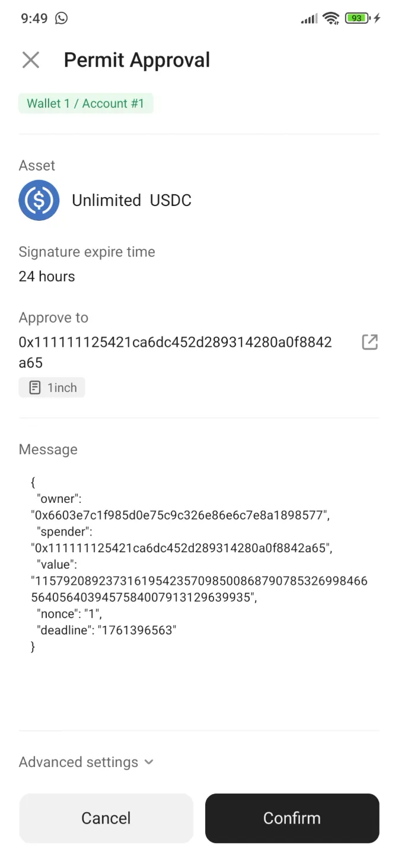
Task: Open the 1inch contract tag
Action: click(52, 387)
